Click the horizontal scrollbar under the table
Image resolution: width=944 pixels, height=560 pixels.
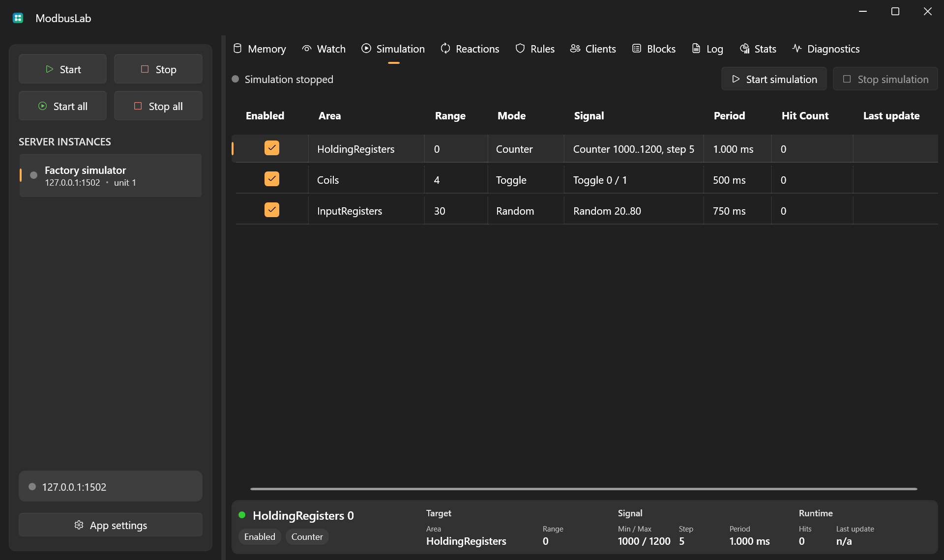coord(584,489)
